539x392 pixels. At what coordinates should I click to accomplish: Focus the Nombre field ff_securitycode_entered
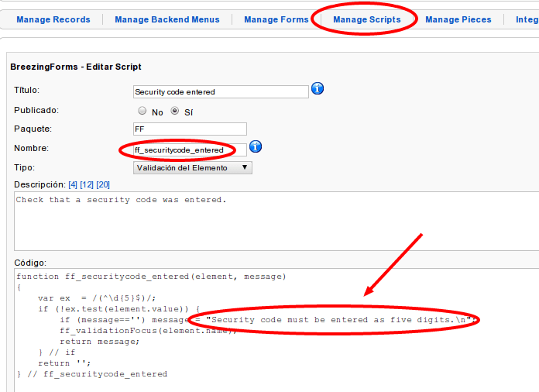(x=190, y=150)
